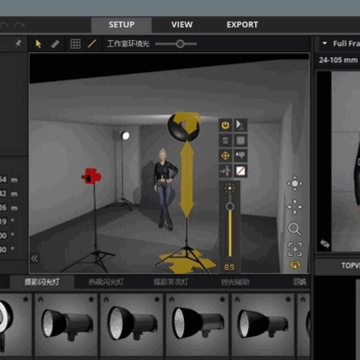Toggle the orange line helper tool
The image size is (360, 360).
point(92,44)
